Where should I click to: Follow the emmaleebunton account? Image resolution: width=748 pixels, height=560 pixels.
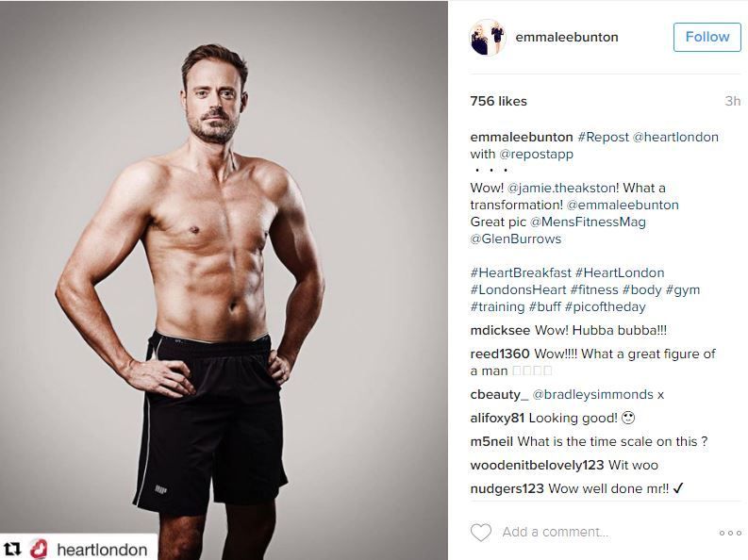pos(707,37)
